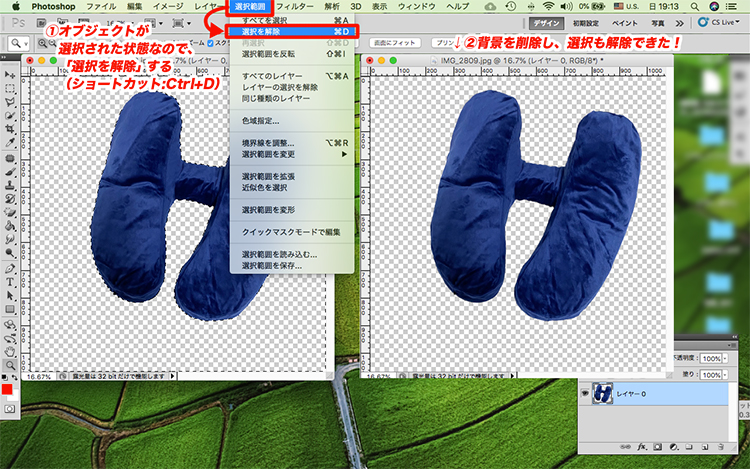Select the 3D Object Rotate tool
This screenshot has height=469, width=750.
click(x=10, y=325)
